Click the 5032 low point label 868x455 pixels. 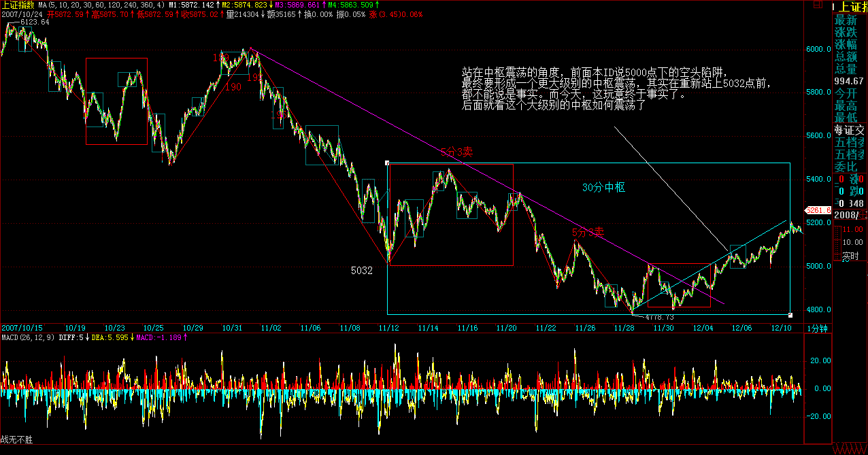pos(361,271)
